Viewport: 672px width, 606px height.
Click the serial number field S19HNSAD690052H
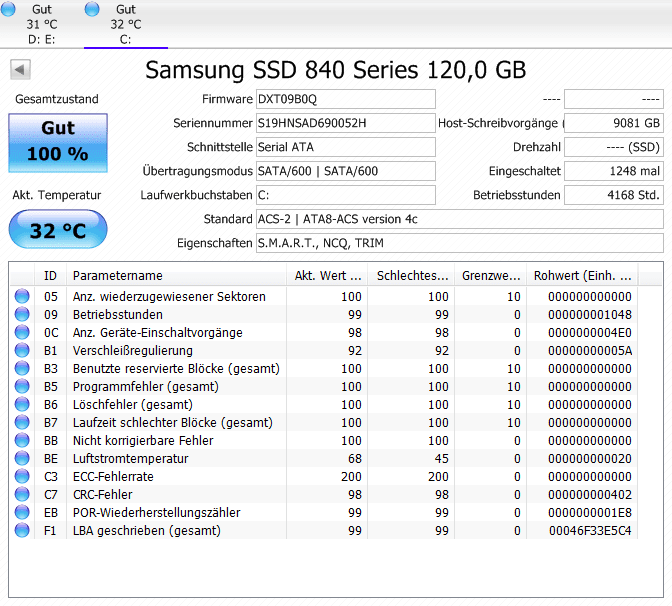345,123
